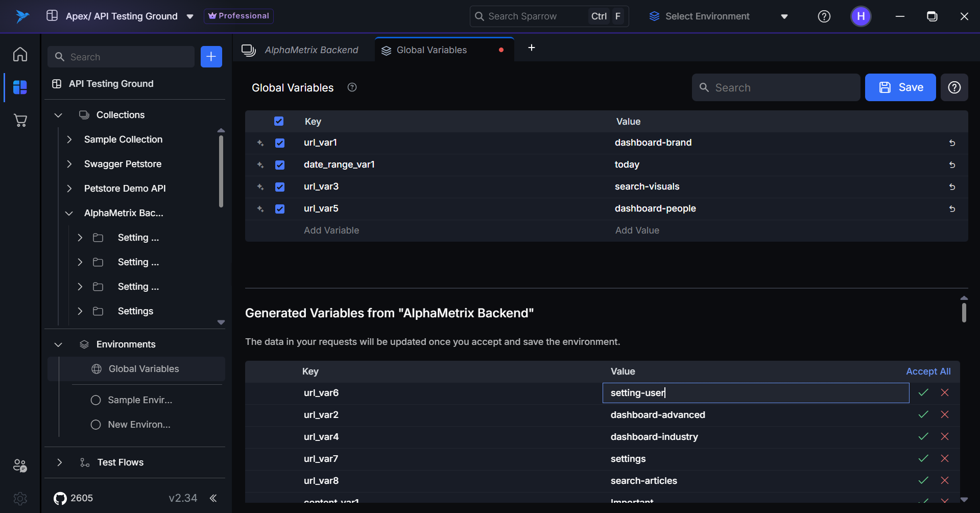Open the Home panel in the left sidebar
980x513 pixels.
pos(19,54)
